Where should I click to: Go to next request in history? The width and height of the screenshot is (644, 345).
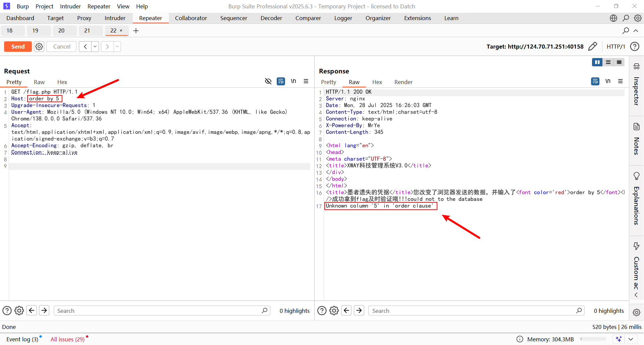(x=107, y=47)
